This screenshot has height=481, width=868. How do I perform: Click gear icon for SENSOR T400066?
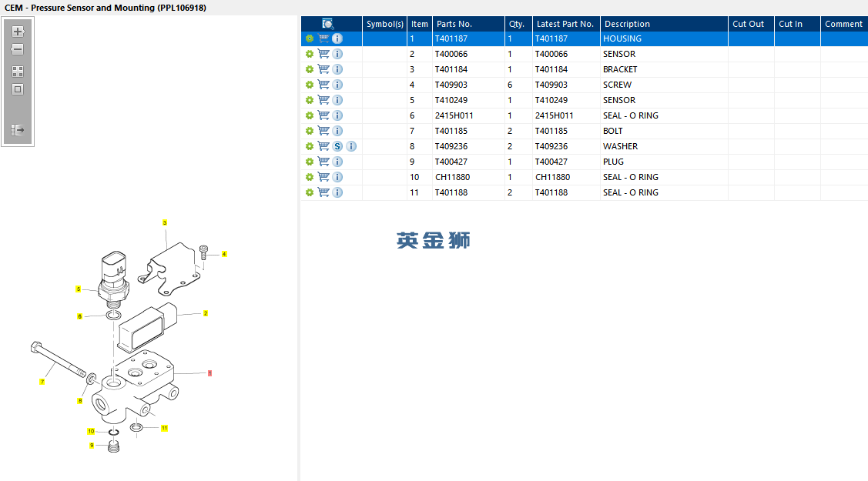310,54
